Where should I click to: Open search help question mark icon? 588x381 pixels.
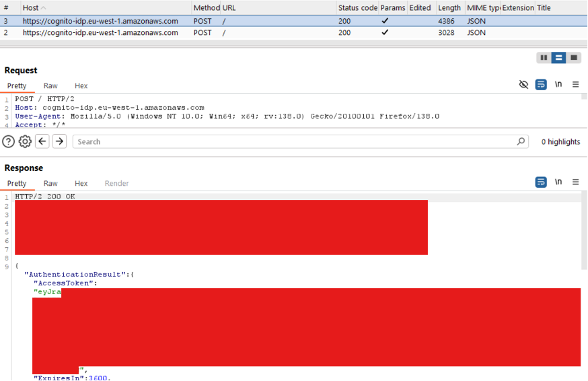click(9, 141)
